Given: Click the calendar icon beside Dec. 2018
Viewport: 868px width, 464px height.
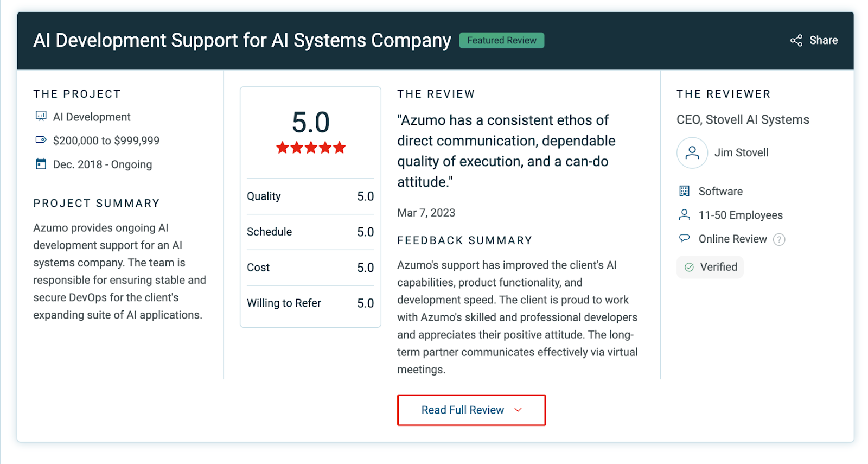Looking at the screenshot, I should tap(41, 164).
